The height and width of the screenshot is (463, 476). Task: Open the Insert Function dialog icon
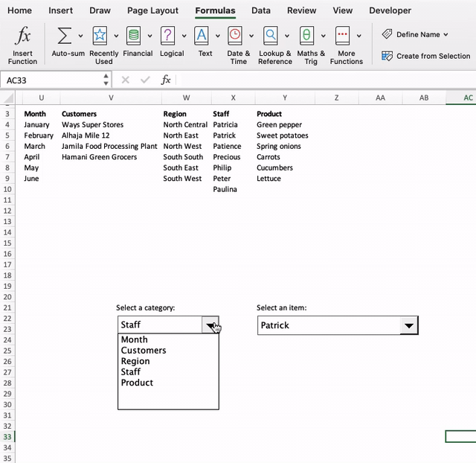[22, 35]
